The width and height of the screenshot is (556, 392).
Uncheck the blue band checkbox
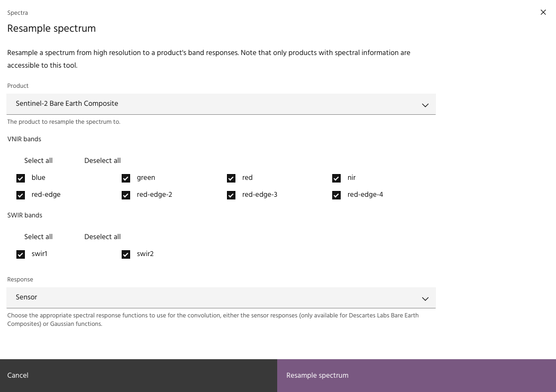(x=21, y=178)
